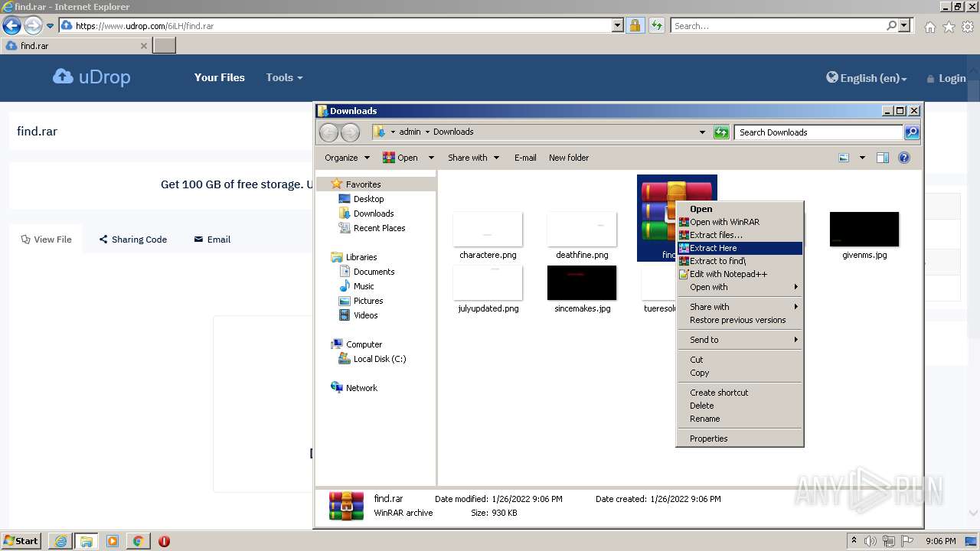Switch to the Sharing Code tab
The height and width of the screenshot is (551, 980).
[x=132, y=240]
